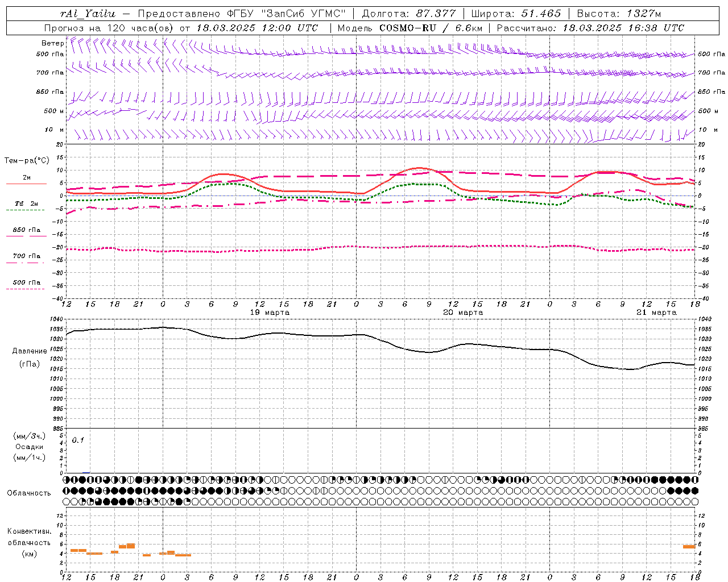The height and width of the screenshot is (582, 728).
Task: Click the 0.1 precipitation total value
Action: (x=78, y=440)
